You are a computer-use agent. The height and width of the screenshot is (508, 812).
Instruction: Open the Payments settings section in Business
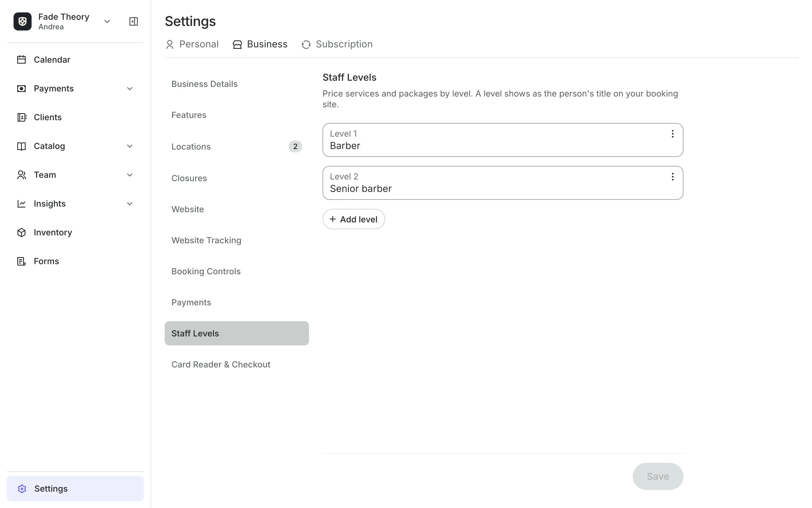coord(237,302)
